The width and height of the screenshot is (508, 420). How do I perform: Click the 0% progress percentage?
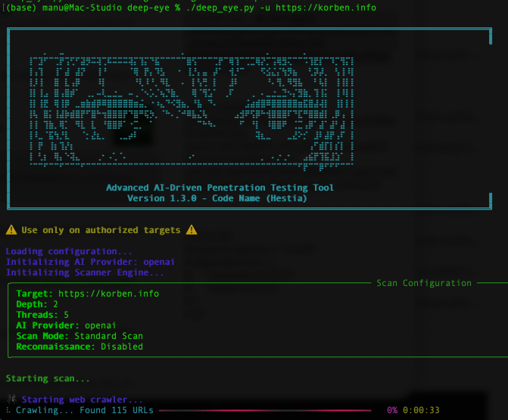pos(392,410)
